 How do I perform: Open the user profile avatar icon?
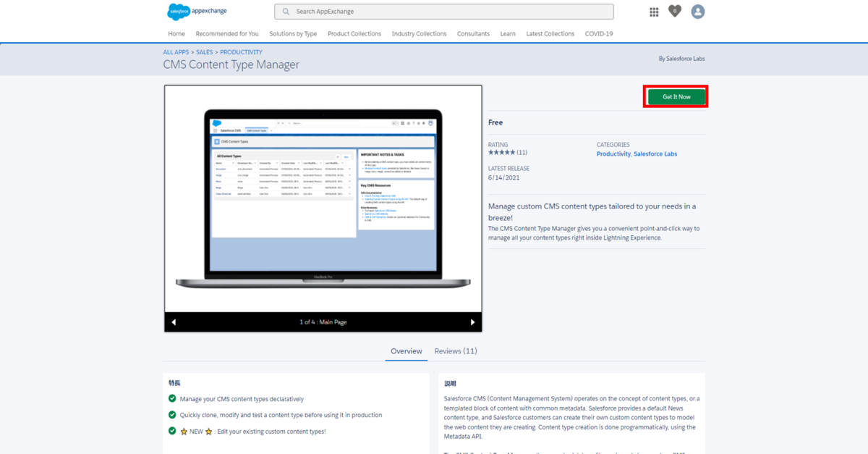[x=698, y=12]
